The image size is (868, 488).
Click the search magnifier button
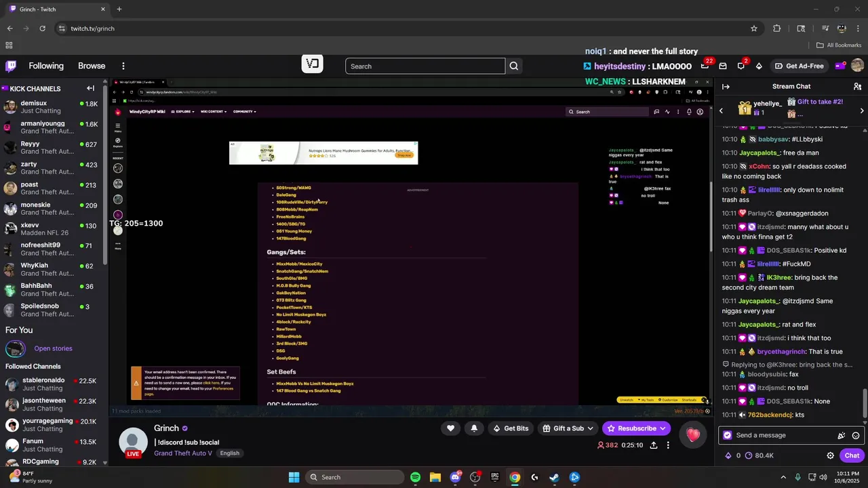pyautogui.click(x=514, y=66)
